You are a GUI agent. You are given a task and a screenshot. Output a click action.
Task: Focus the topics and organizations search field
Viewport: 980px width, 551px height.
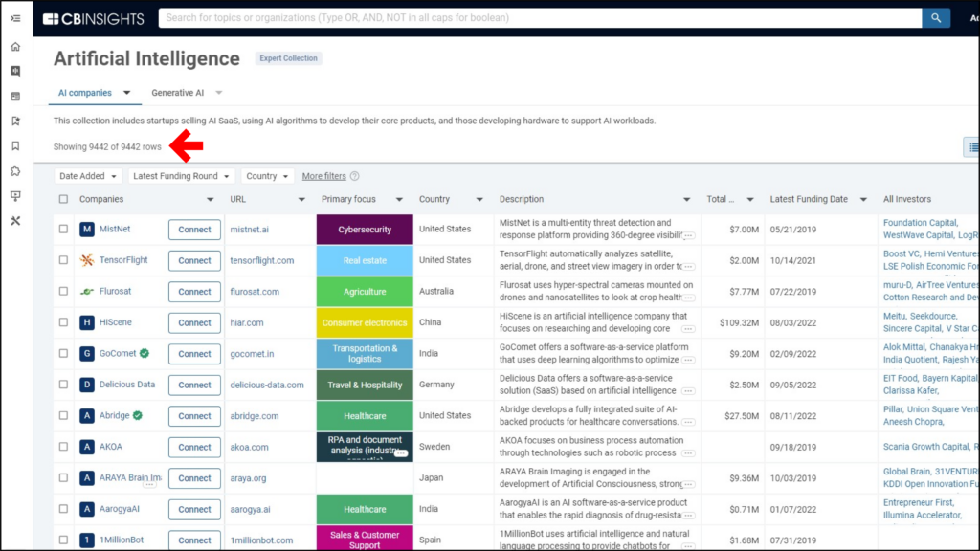pos(540,18)
